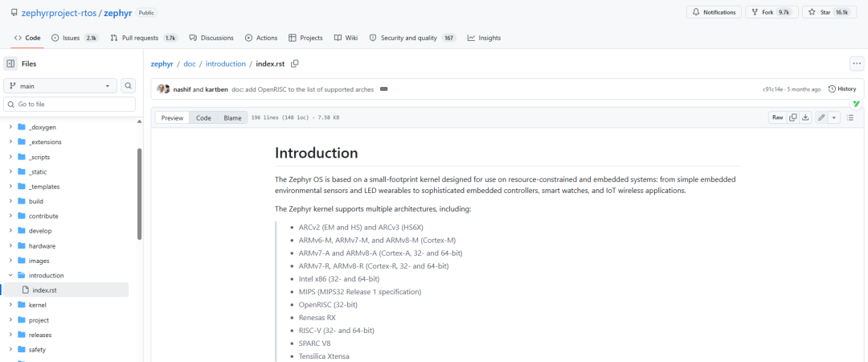This screenshot has width=868, height=362.
Task: Open the Insights tab
Action: pyautogui.click(x=484, y=38)
